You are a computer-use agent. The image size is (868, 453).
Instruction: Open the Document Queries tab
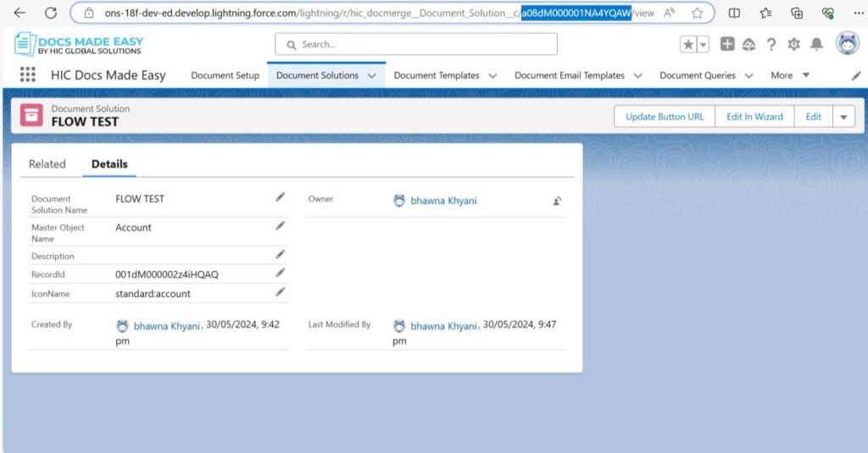coord(698,75)
